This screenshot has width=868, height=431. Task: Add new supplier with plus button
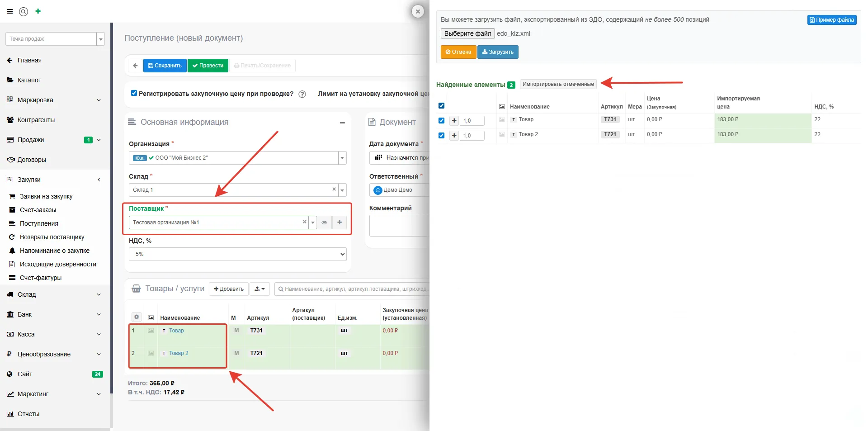pyautogui.click(x=340, y=223)
